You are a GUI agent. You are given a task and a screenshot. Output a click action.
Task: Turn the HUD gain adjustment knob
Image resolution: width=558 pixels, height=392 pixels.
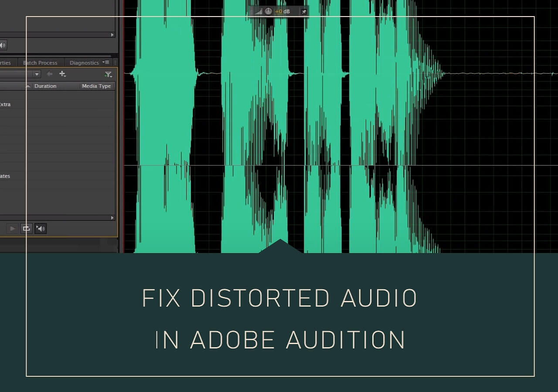click(x=269, y=11)
